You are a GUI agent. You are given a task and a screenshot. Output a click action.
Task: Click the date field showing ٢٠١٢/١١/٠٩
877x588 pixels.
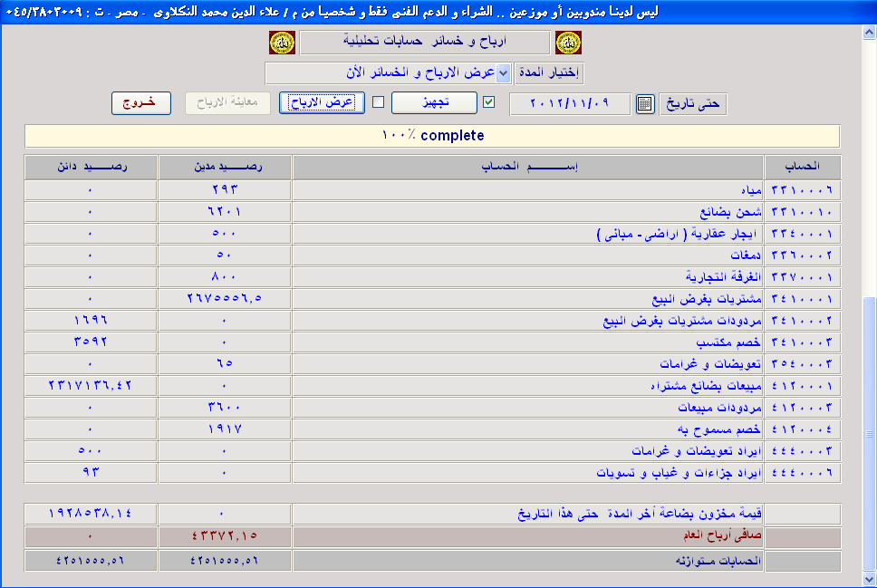(570, 103)
